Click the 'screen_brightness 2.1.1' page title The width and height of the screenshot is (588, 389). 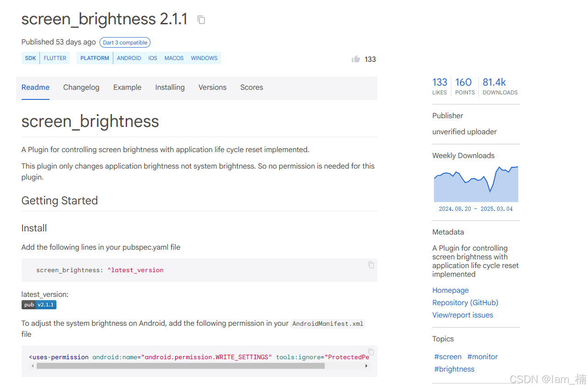coord(105,19)
